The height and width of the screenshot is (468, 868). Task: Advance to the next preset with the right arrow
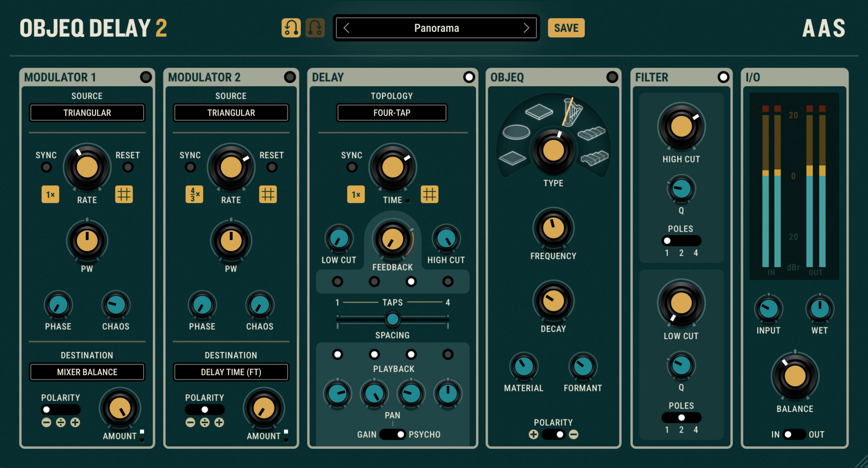[526, 28]
